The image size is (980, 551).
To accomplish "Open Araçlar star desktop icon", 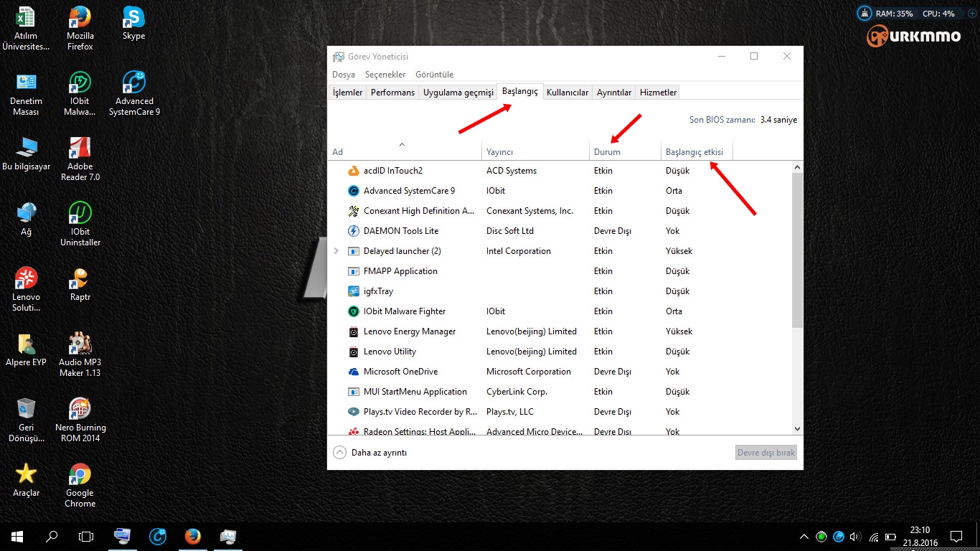I will pos(26,480).
